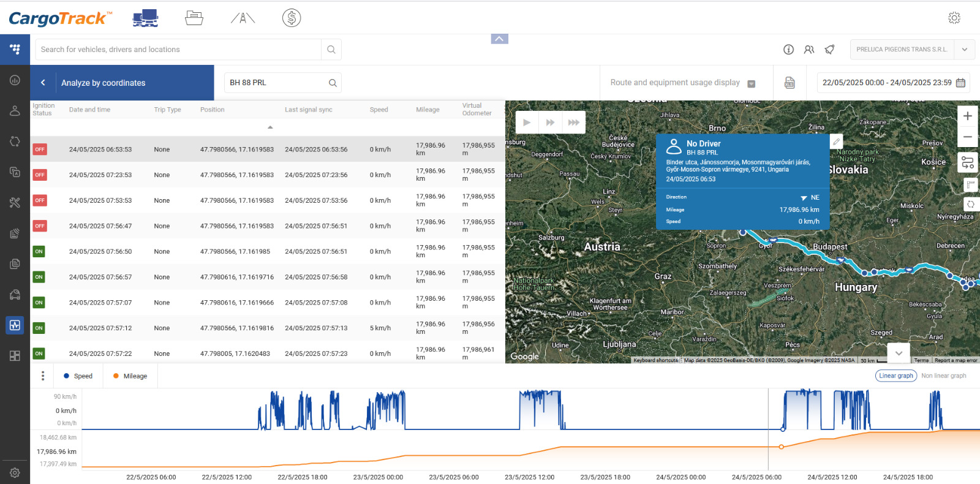Image resolution: width=980 pixels, height=484 pixels.
Task: Click the dollar sign costs icon
Action: [x=292, y=18]
